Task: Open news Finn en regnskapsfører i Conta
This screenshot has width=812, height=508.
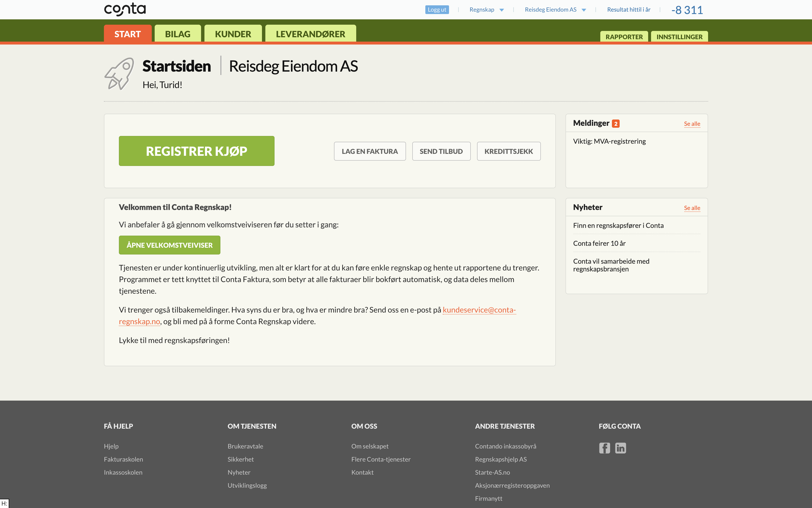Action: click(618, 225)
